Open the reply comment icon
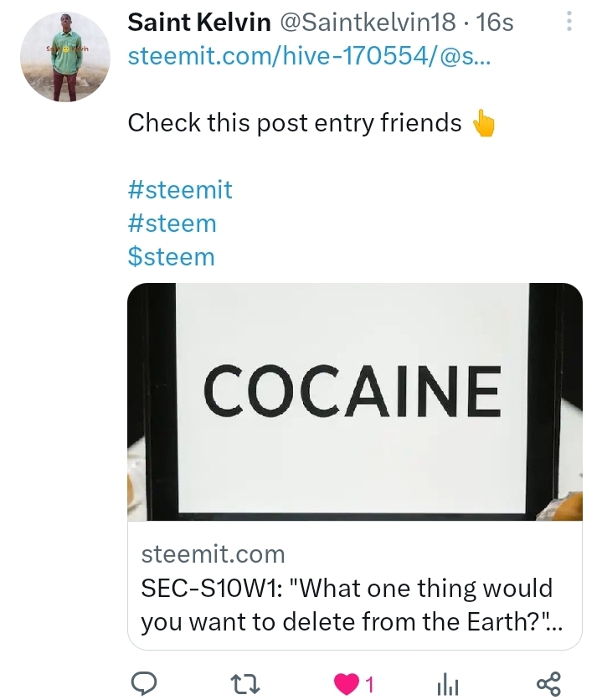602x700 pixels. (143, 683)
